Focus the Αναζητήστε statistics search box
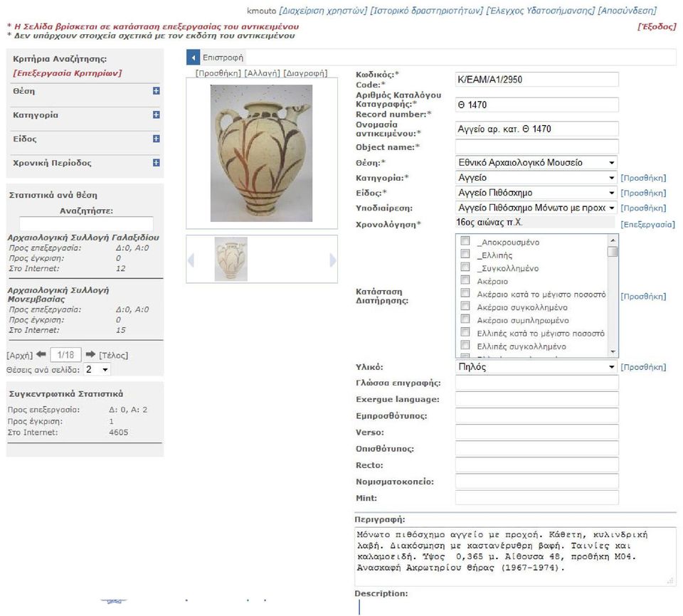 (86, 223)
